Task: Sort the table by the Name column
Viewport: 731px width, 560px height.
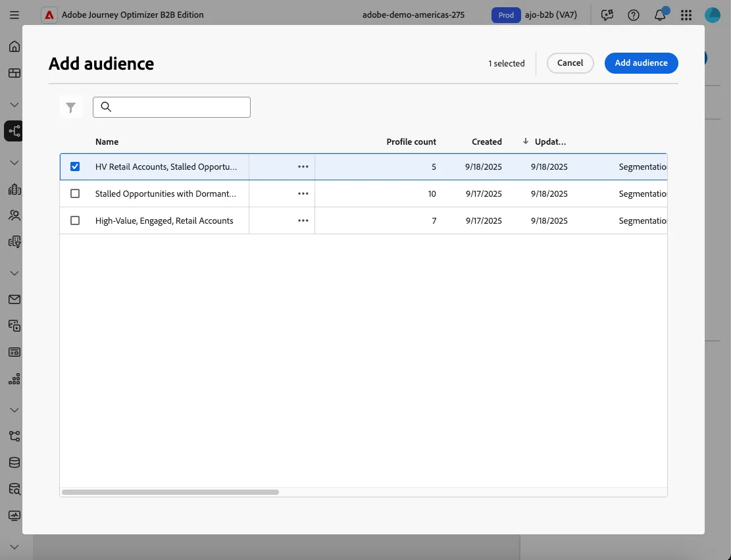Action: [107, 141]
